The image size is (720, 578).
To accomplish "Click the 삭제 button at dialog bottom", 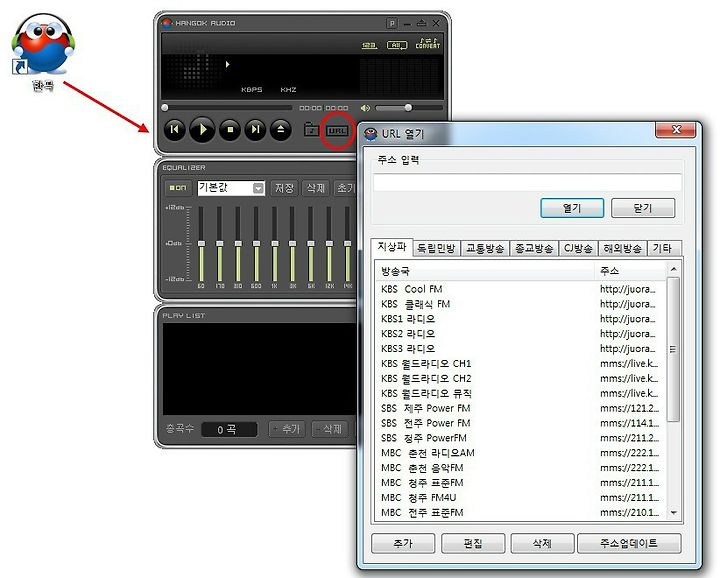I will pos(542,544).
